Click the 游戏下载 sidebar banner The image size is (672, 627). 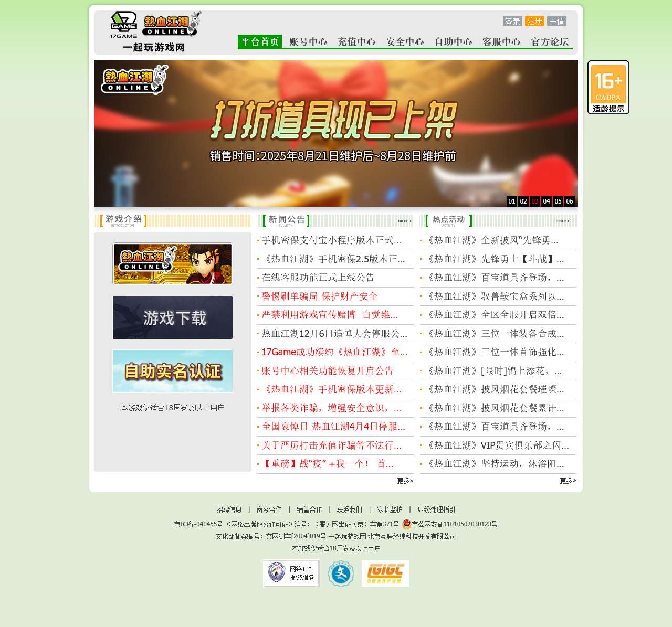click(x=172, y=317)
